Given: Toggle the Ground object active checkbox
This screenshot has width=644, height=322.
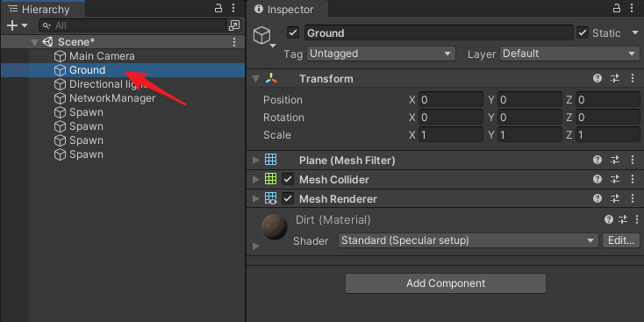Looking at the screenshot, I should (x=292, y=32).
